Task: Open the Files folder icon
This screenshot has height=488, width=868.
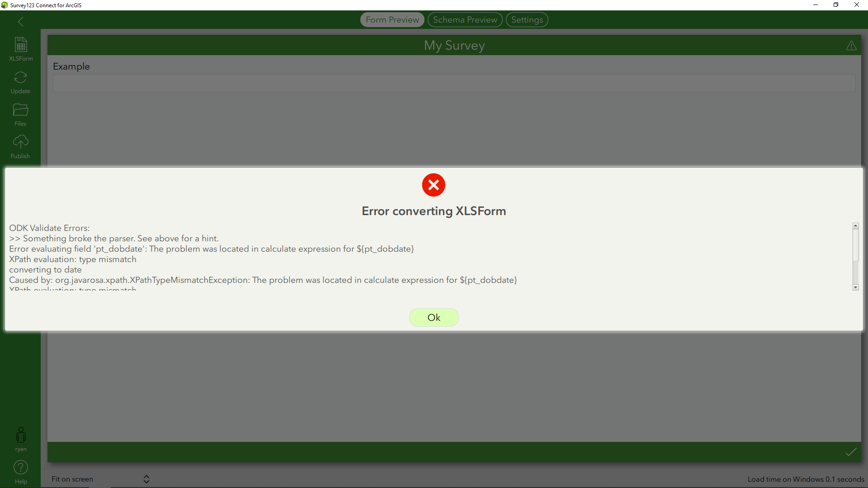Action: tap(20, 110)
